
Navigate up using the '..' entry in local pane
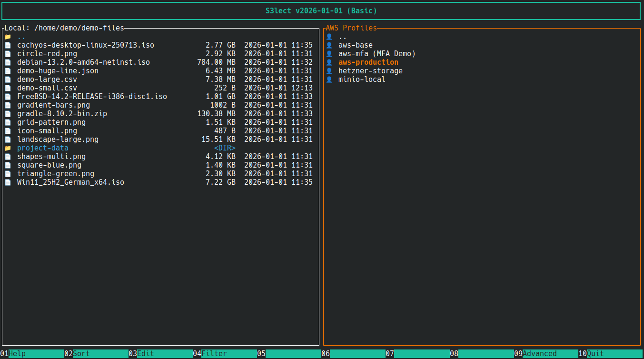coord(21,36)
